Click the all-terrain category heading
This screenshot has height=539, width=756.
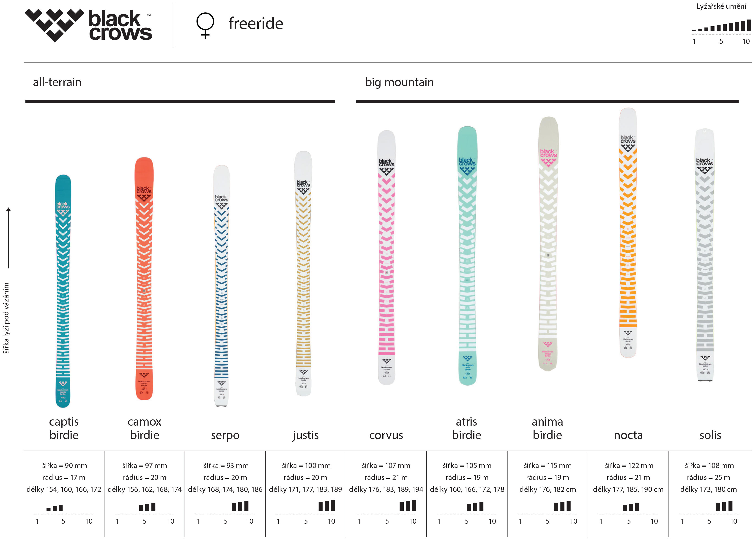pos(57,82)
